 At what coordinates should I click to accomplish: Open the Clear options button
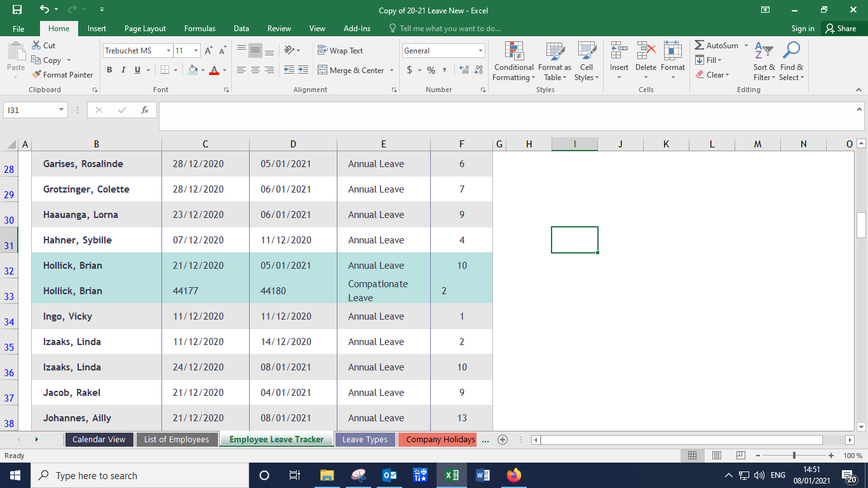click(712, 75)
